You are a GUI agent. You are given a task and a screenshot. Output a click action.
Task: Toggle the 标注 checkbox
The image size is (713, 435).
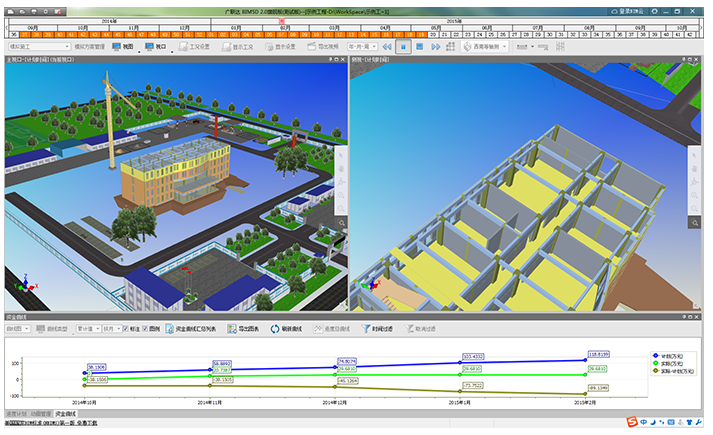pos(125,328)
